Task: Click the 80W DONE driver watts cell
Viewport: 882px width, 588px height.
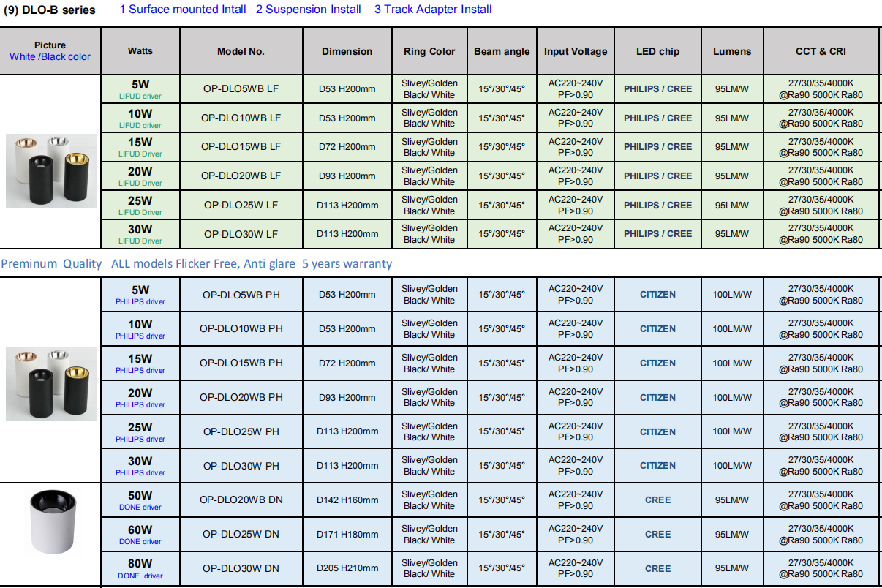Action: [x=140, y=569]
